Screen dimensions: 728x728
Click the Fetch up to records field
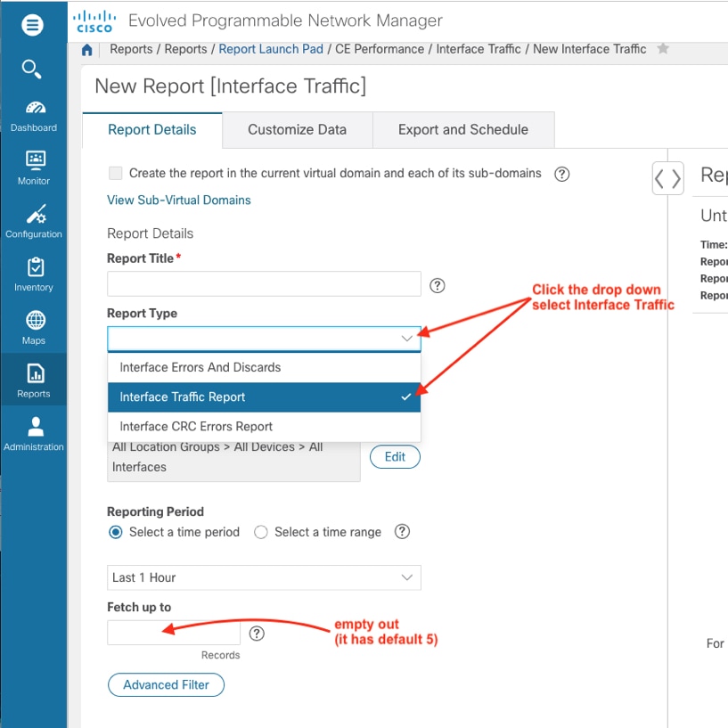pos(174,633)
